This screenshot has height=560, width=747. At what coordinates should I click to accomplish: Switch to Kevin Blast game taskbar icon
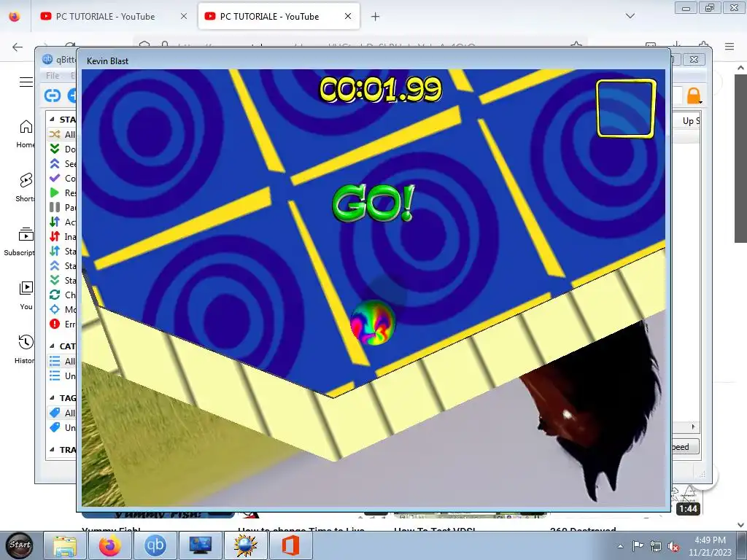tap(245, 545)
